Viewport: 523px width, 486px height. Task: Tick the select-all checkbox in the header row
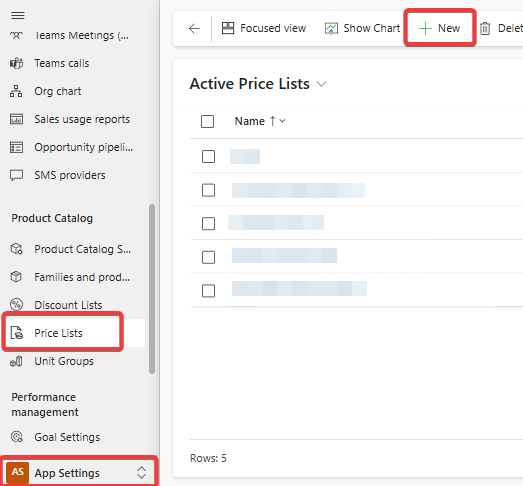point(207,121)
